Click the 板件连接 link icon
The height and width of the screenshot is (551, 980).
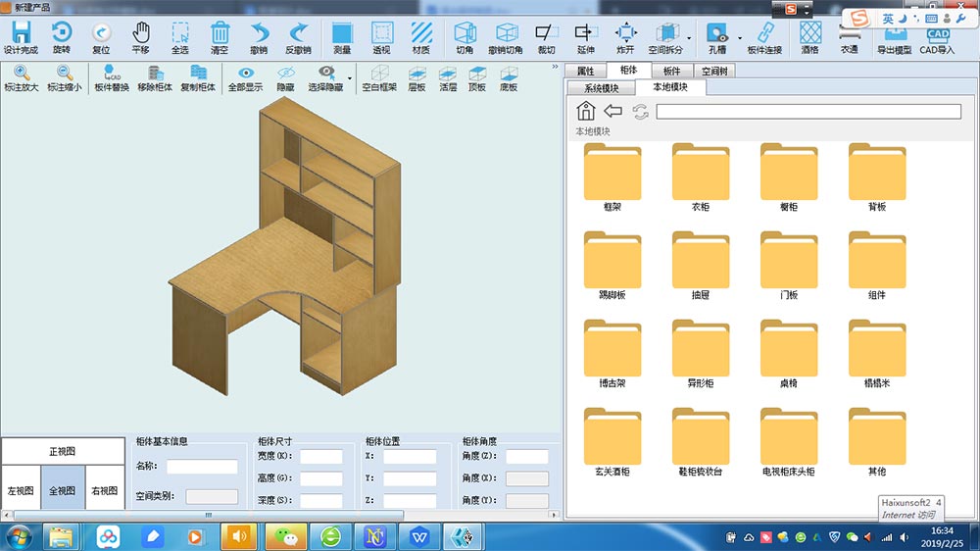[x=765, y=32]
